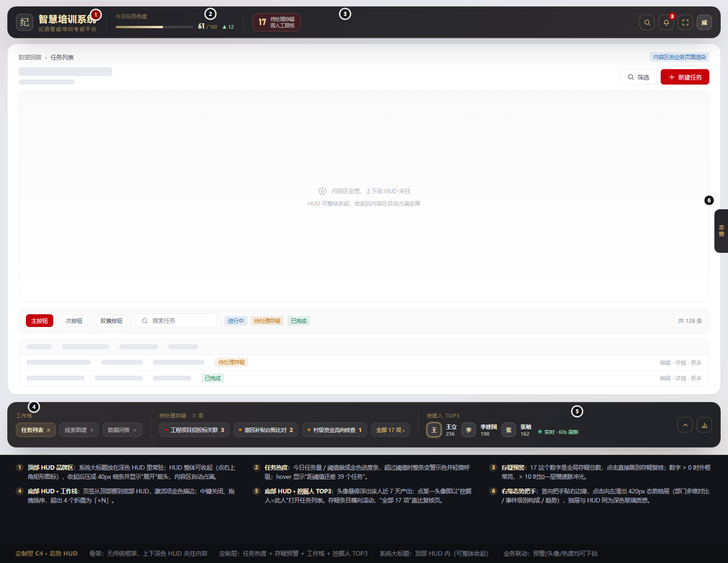Filter by 待处理存疑 tag in toolbar
Screen dimensions: 728x563
(268, 321)
